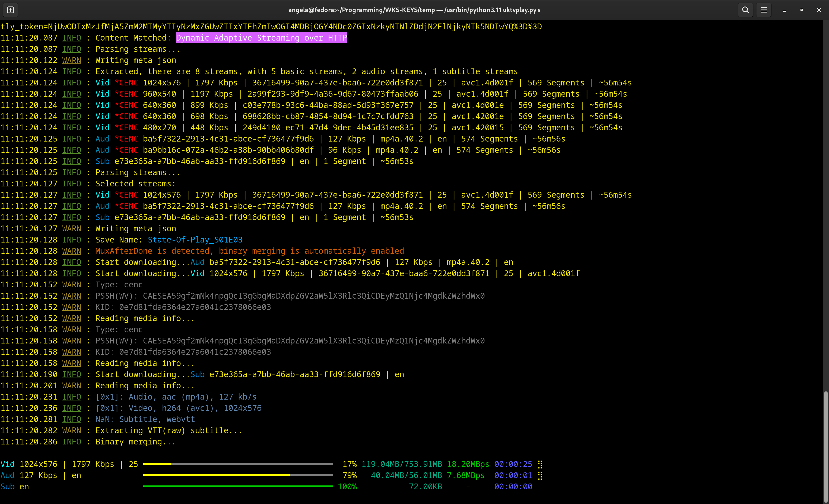This screenshot has height=504, width=829.
Task: Click the tly_token line at top
Action: [x=271, y=27]
